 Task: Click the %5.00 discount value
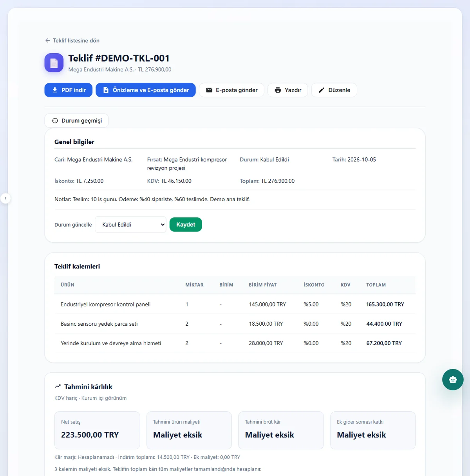[x=311, y=304]
